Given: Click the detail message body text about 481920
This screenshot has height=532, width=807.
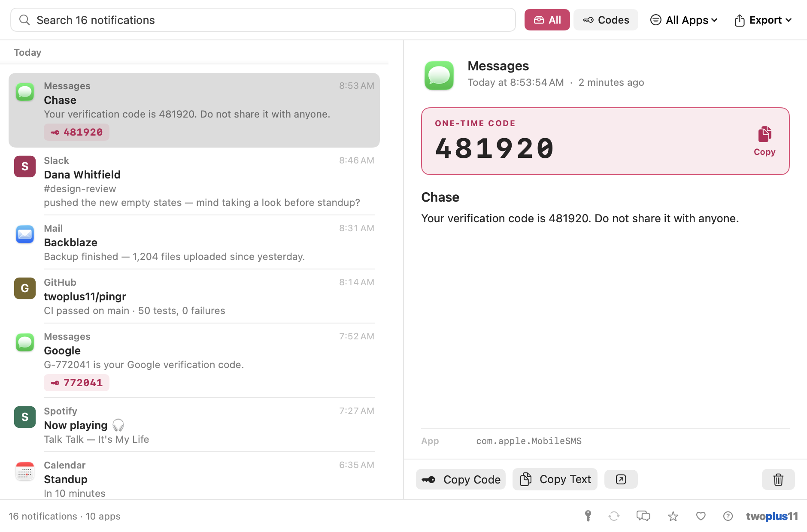Looking at the screenshot, I should (580, 218).
